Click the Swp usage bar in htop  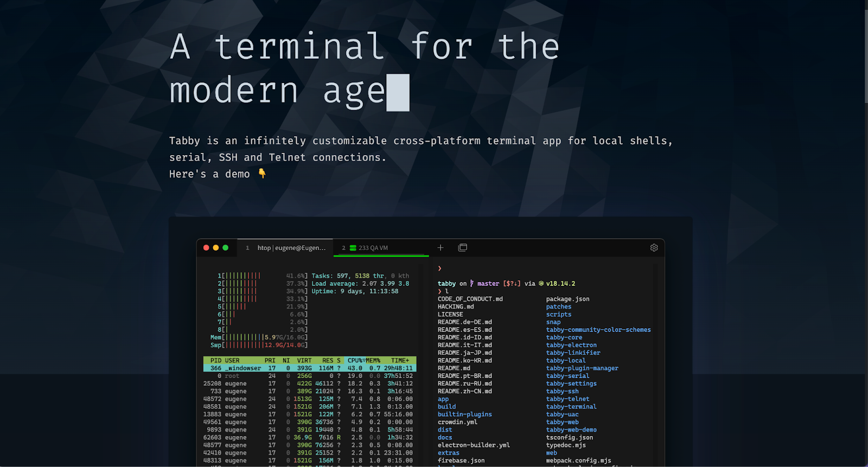point(259,345)
